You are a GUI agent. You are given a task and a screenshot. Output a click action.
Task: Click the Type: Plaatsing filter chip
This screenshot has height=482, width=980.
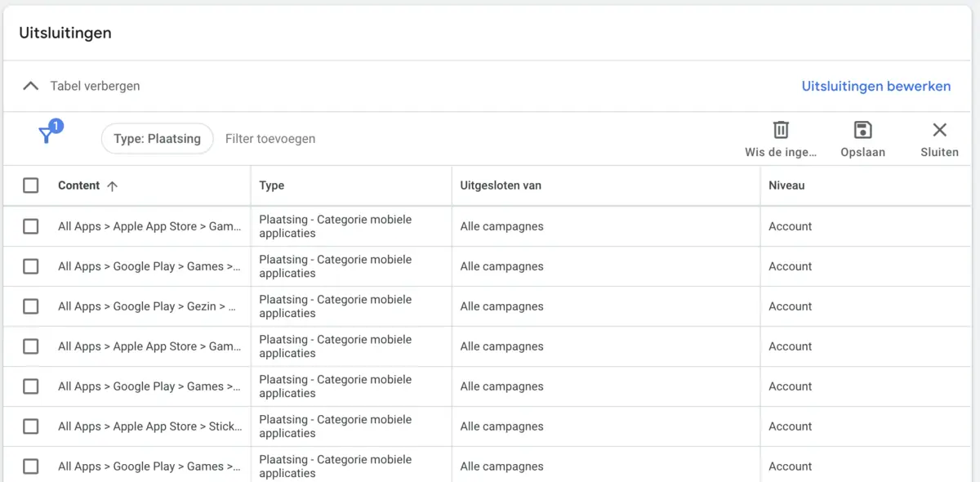pos(157,139)
